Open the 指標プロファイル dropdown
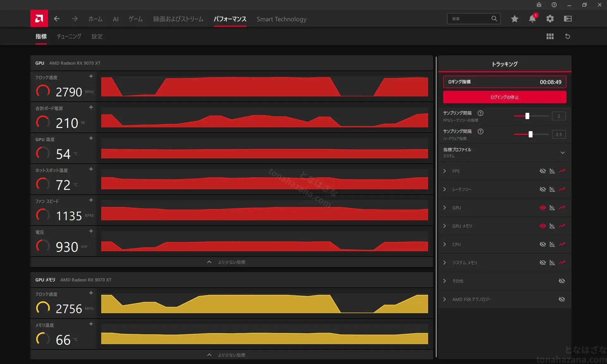The width and height of the screenshot is (607, 364). 505,153
